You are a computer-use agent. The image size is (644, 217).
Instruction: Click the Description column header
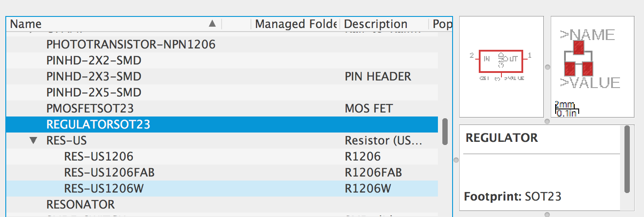pyautogui.click(x=384, y=24)
